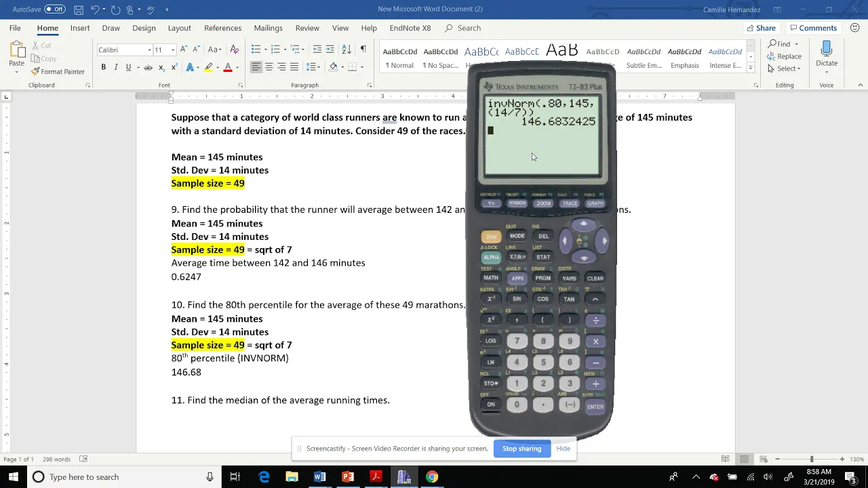Click Hide on the sharing notification
868x488 pixels.
pos(564,449)
